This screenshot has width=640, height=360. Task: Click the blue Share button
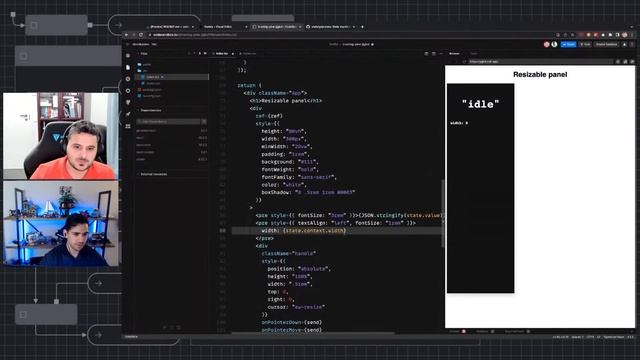coord(569,44)
